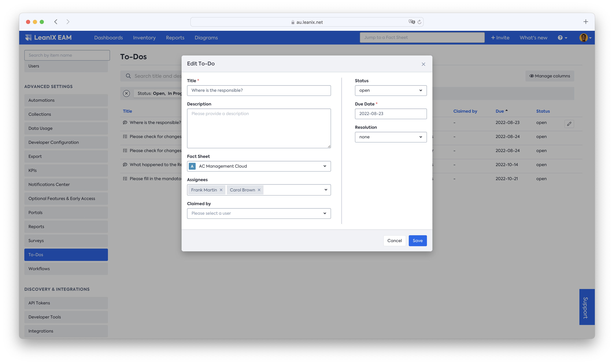614x364 pixels.
Task: Click the user avatar in top bar
Action: [x=584, y=38]
